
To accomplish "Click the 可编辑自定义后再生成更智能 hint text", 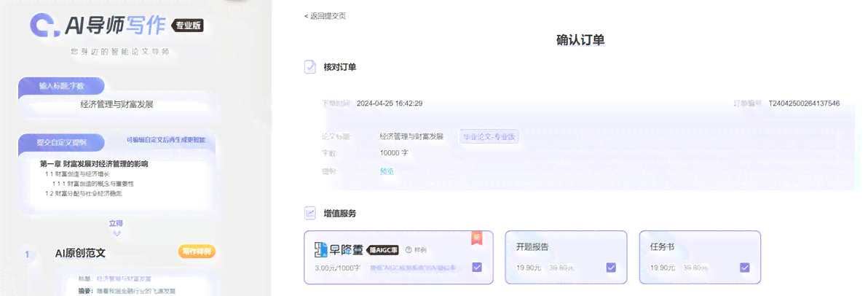I will point(166,140).
